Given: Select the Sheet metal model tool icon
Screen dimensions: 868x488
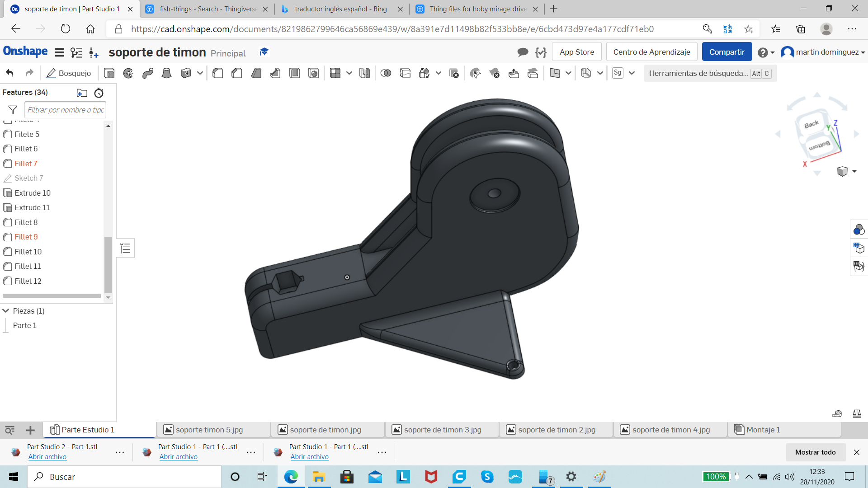Looking at the screenshot, I should 586,73.
